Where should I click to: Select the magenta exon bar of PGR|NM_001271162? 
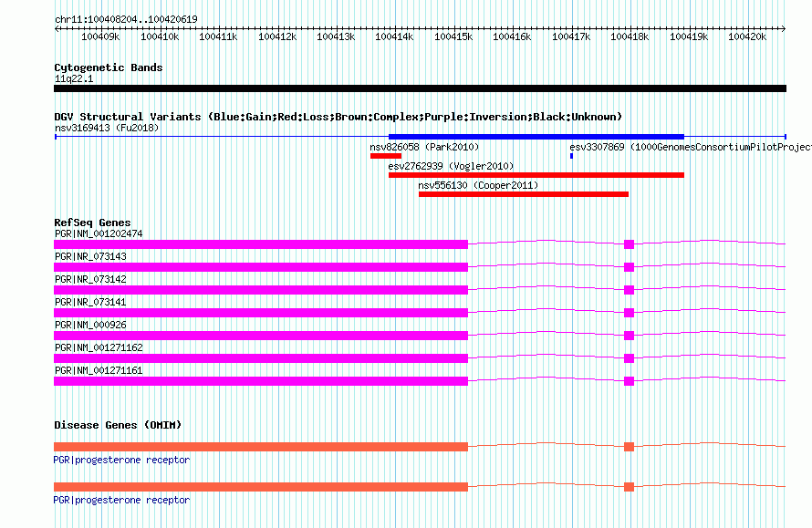[x=261, y=358]
